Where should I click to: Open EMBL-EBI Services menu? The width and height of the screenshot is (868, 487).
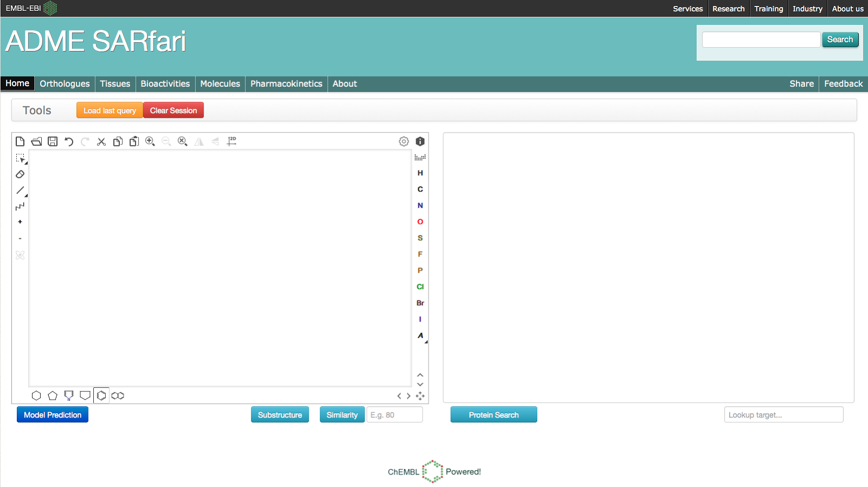pyautogui.click(x=687, y=9)
